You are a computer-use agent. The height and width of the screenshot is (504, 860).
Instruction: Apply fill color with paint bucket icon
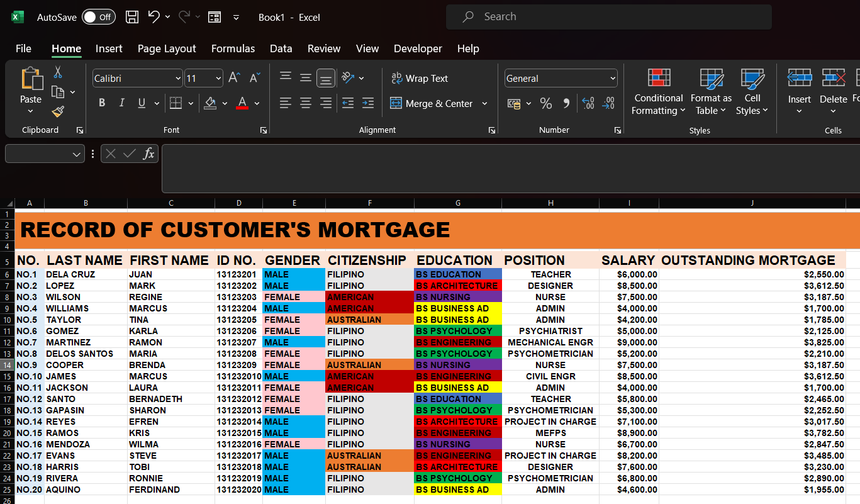click(x=211, y=103)
